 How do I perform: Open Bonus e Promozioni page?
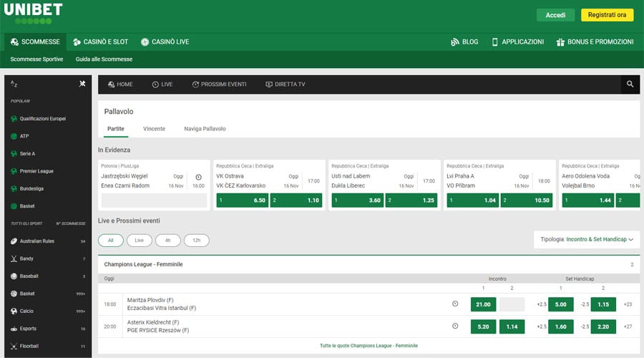click(x=595, y=42)
